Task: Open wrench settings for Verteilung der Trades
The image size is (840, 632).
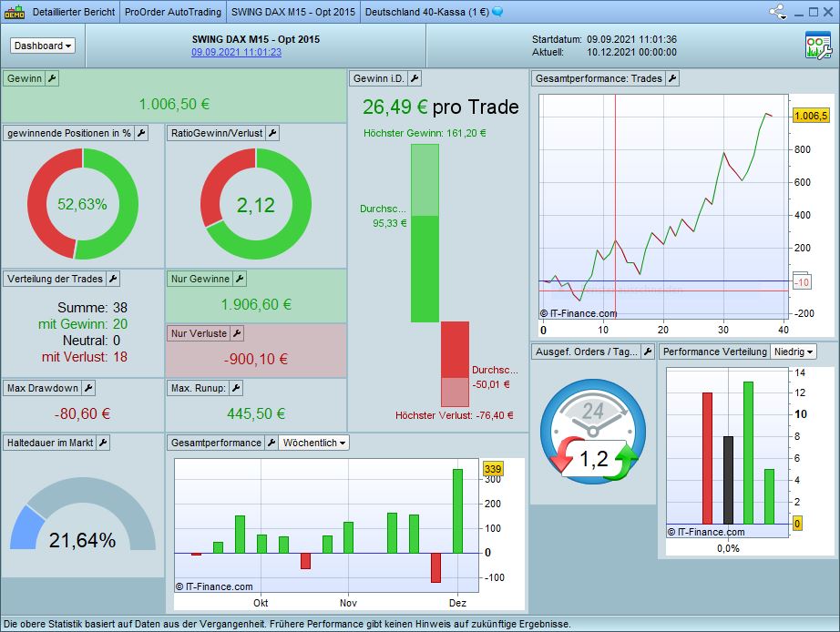Action: [113, 279]
